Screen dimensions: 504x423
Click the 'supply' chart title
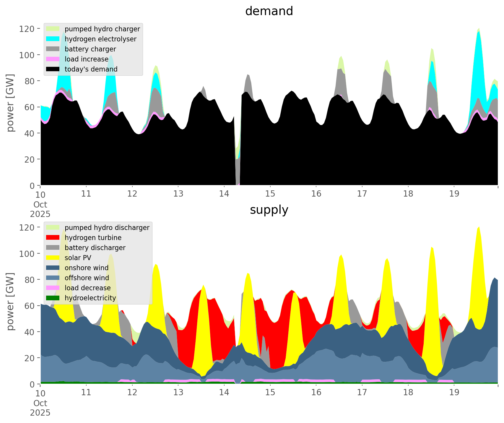click(269, 210)
